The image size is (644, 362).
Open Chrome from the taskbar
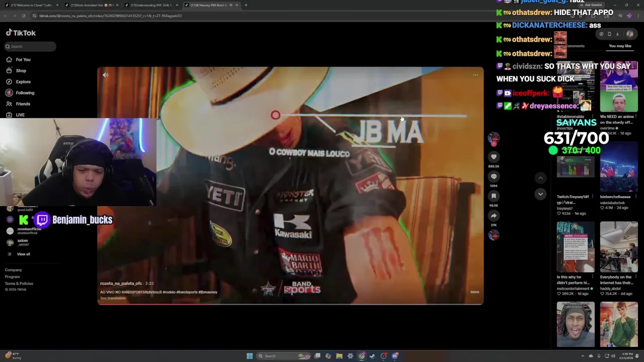click(x=362, y=356)
